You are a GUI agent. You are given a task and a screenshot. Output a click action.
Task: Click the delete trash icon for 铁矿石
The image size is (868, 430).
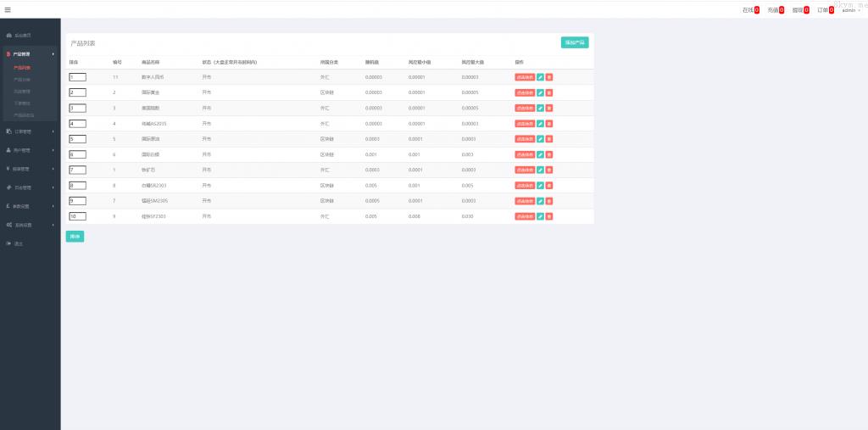549,170
